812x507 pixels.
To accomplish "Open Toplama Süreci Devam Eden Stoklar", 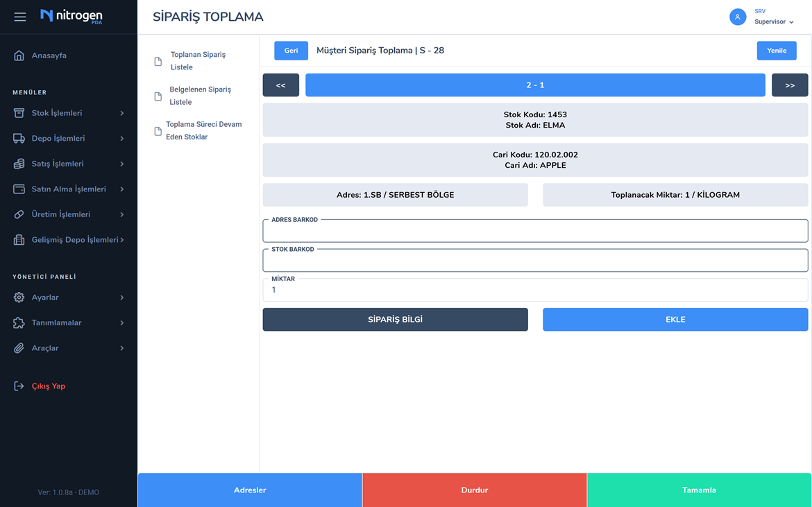I will 203,130.
